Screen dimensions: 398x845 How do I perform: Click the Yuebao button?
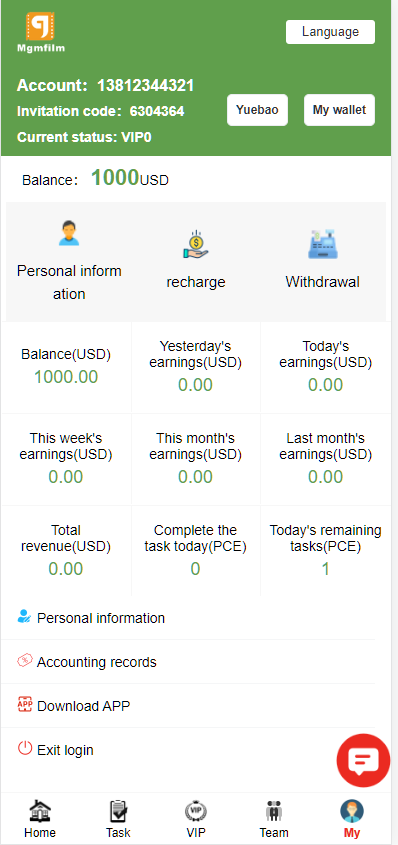click(x=257, y=110)
